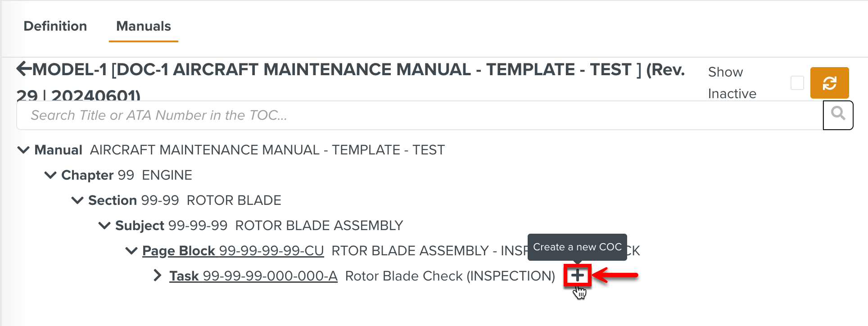
Task: Select the Manuals tab
Action: click(143, 26)
